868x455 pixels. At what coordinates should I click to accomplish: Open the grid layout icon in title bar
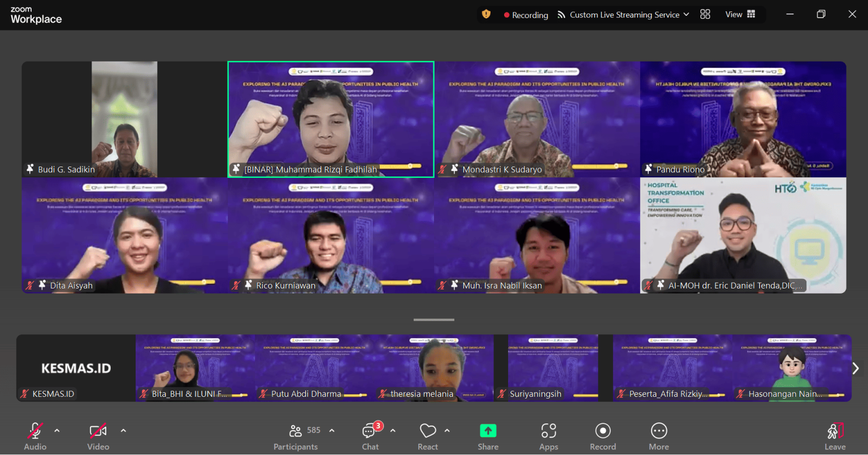click(x=705, y=14)
